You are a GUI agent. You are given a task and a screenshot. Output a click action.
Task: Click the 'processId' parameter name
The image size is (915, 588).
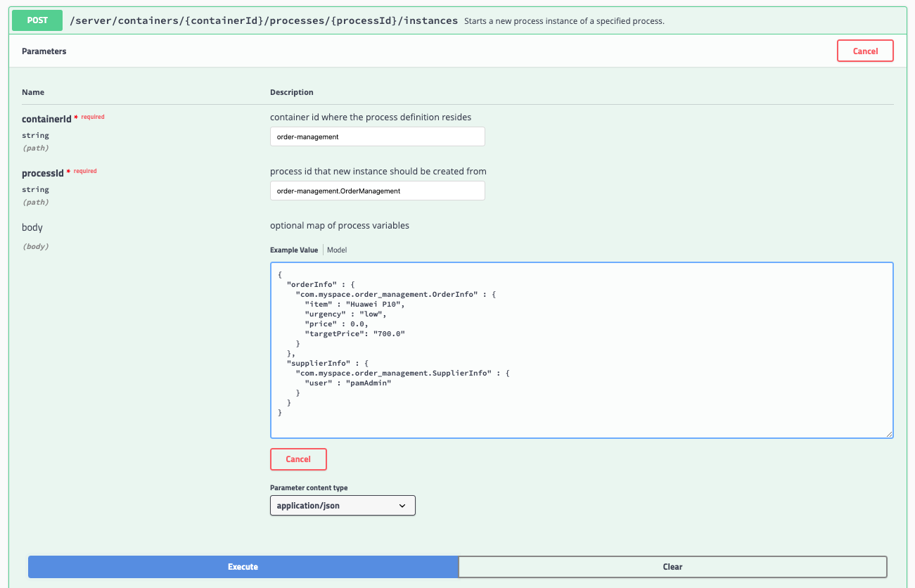pos(43,173)
